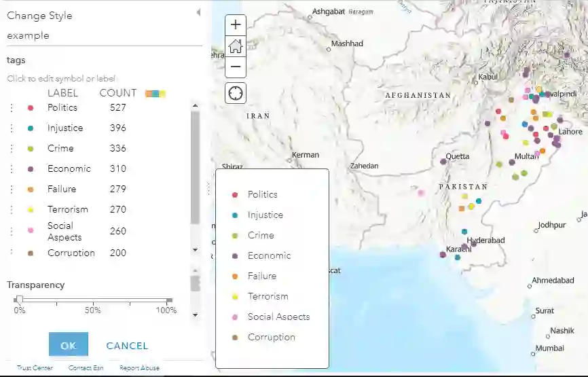Screen dimensions: 588x377
Task: Edit the Corruption brown symbol in the style list
Action: pyautogui.click(x=31, y=253)
